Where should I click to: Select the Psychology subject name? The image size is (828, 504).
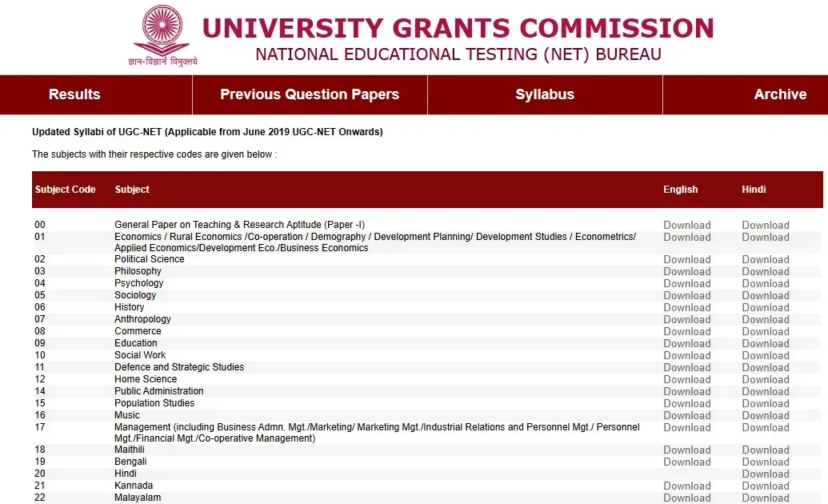point(139,283)
